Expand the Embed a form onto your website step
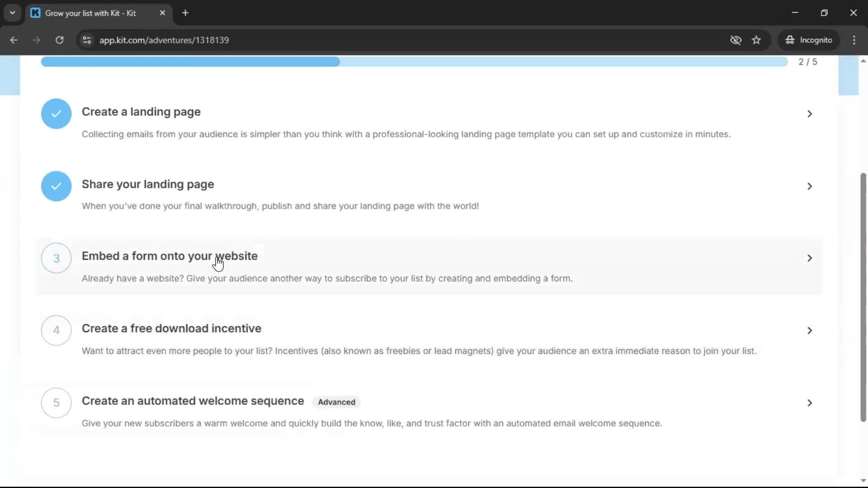The image size is (868, 488). (x=809, y=258)
